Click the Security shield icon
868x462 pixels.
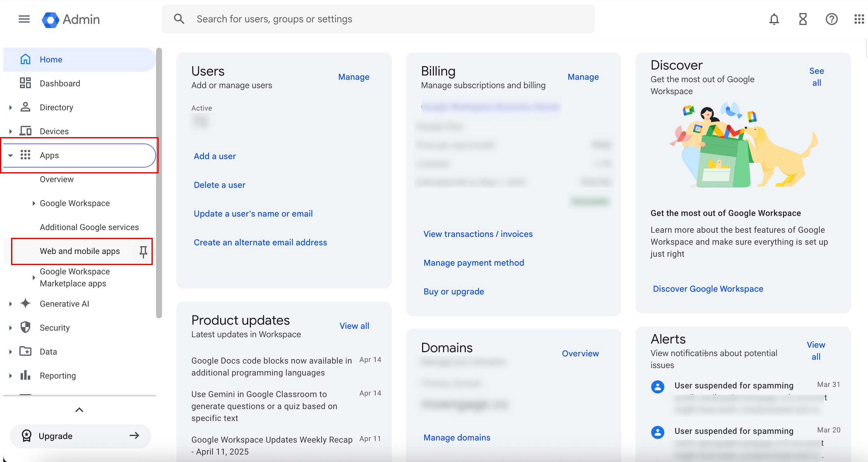25,327
